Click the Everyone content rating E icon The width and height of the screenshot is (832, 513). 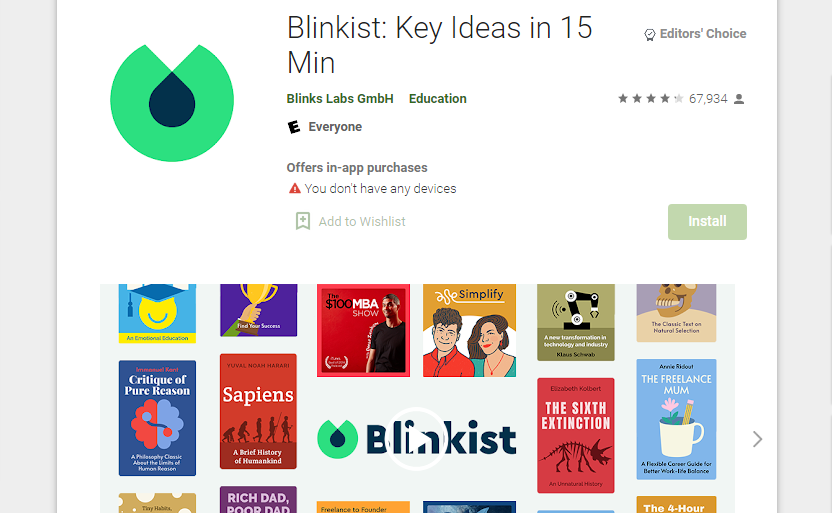pyautogui.click(x=293, y=127)
